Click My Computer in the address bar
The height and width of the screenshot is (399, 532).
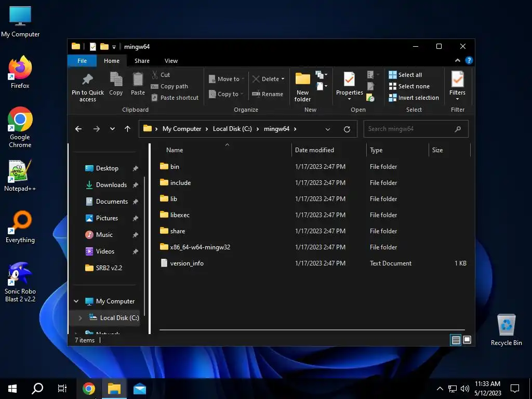click(182, 129)
